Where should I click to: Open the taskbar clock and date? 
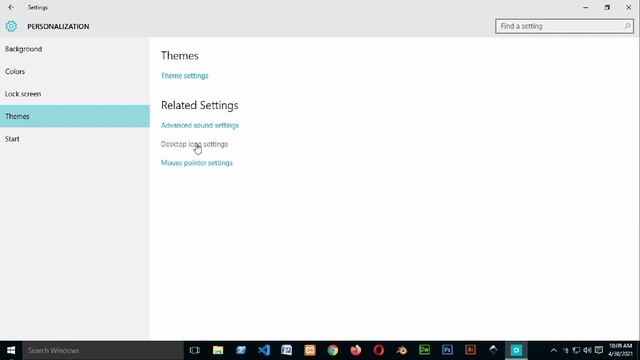620,350
